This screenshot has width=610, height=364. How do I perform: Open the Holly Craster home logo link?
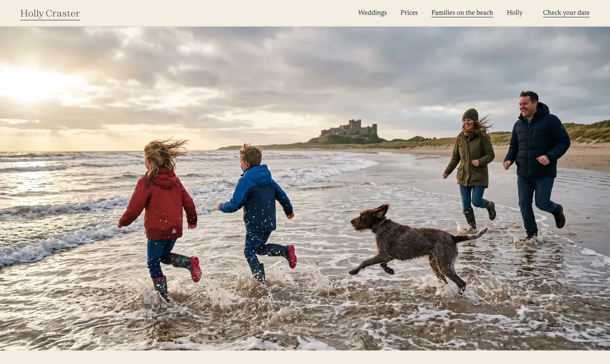(50, 14)
